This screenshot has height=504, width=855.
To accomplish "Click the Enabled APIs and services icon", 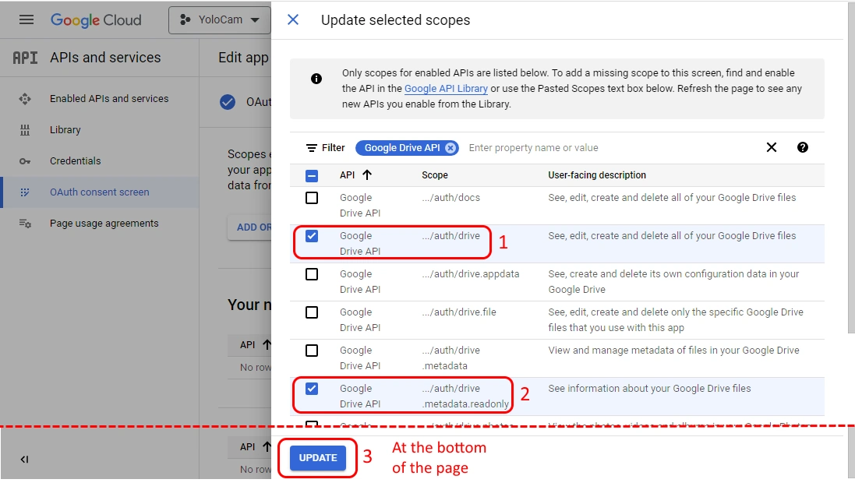I will pyautogui.click(x=25, y=99).
